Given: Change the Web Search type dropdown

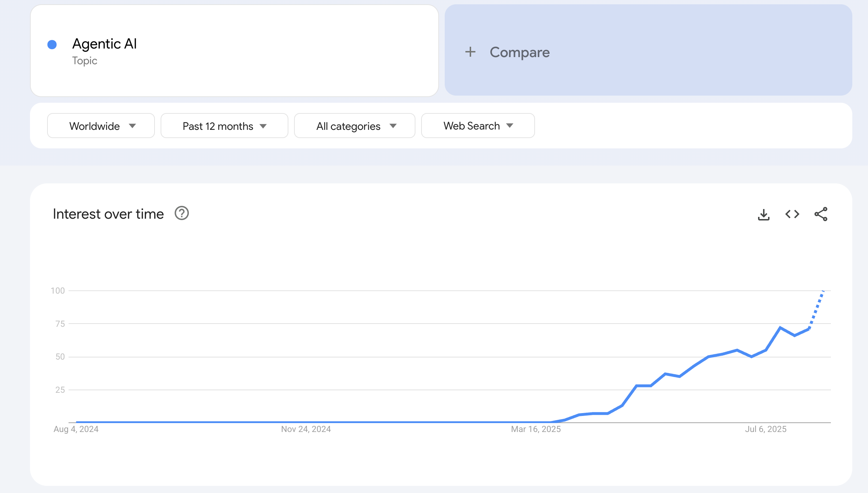Looking at the screenshot, I should coord(478,126).
